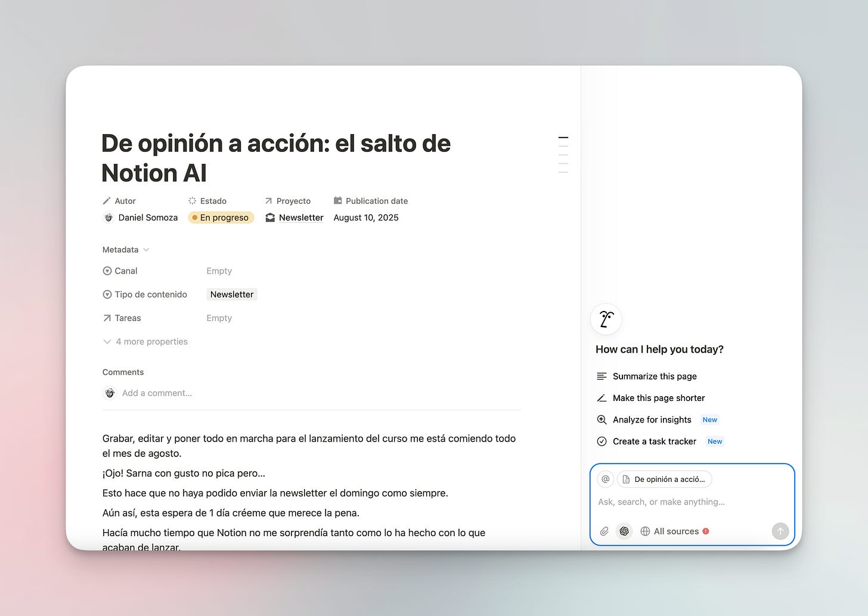This screenshot has height=616, width=868.
Task: Click the checkmark icon beside Create a task tracker
Action: [602, 441]
